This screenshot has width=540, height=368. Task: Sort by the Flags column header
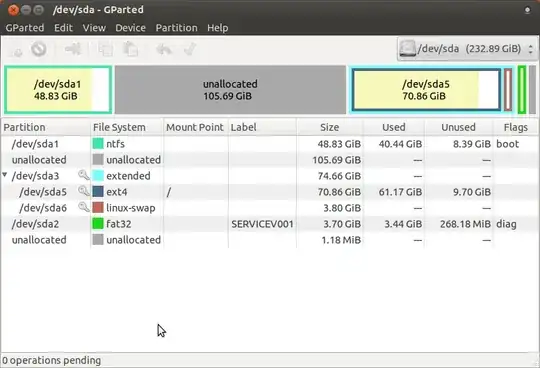click(x=516, y=127)
